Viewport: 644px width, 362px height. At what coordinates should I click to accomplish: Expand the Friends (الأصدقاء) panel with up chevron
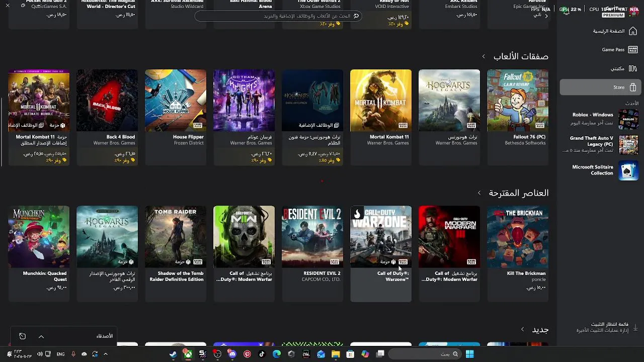(41, 336)
